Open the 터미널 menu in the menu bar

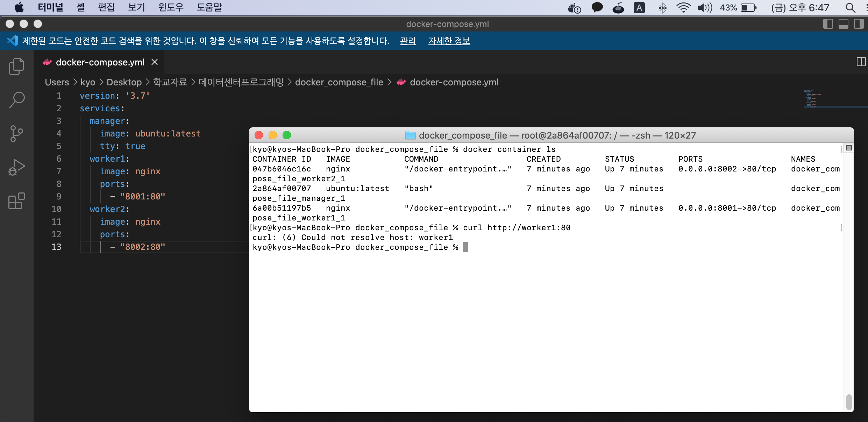[x=50, y=7]
